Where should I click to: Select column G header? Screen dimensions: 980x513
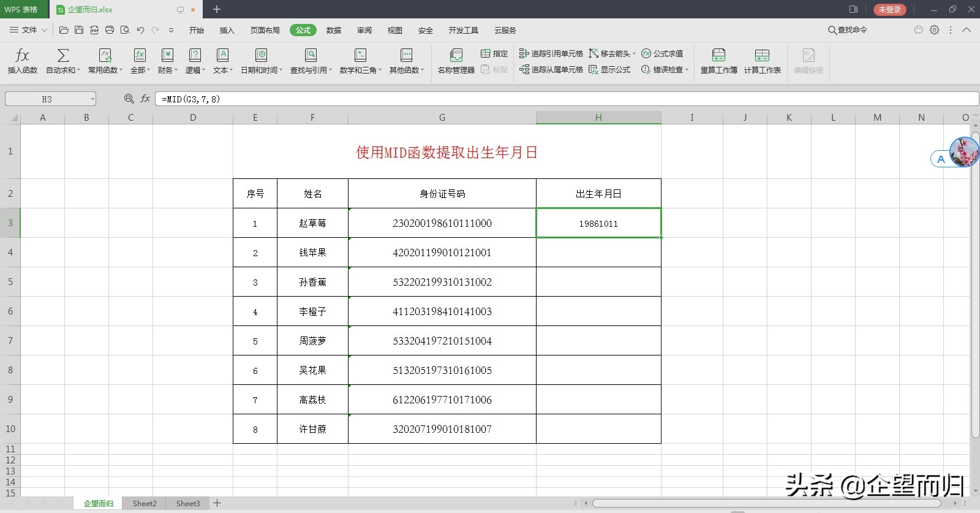click(x=442, y=118)
